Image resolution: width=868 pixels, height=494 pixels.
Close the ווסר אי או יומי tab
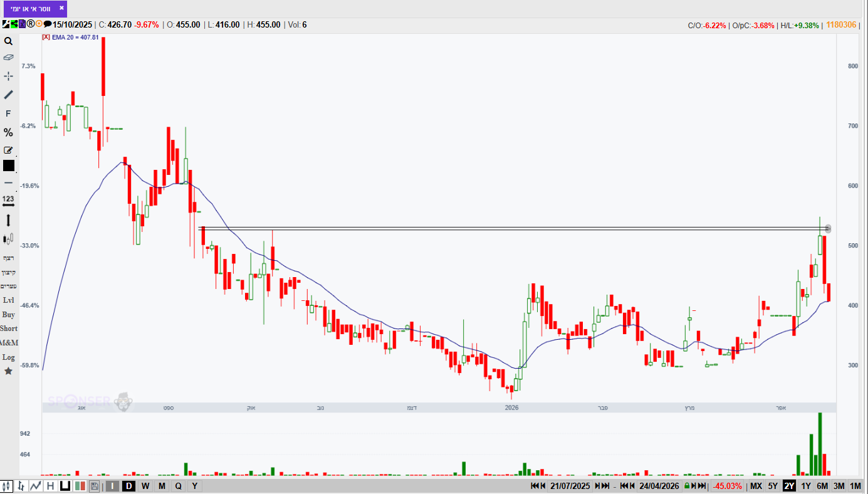click(x=61, y=8)
